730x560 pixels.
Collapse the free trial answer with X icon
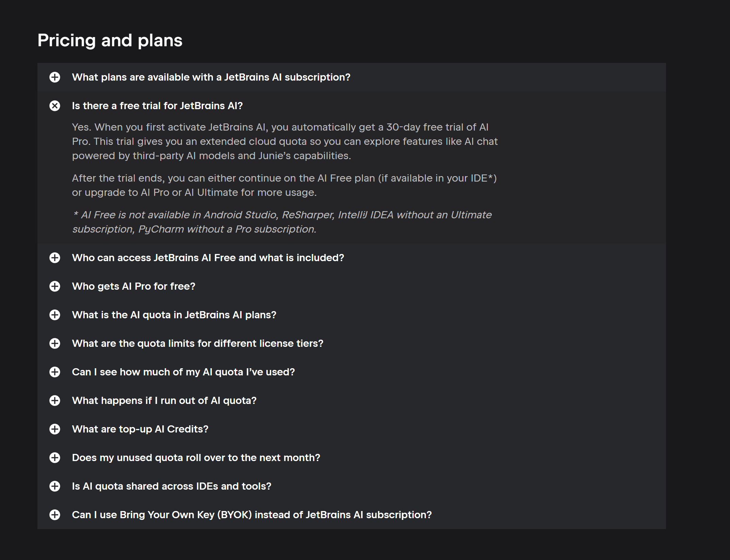55,106
